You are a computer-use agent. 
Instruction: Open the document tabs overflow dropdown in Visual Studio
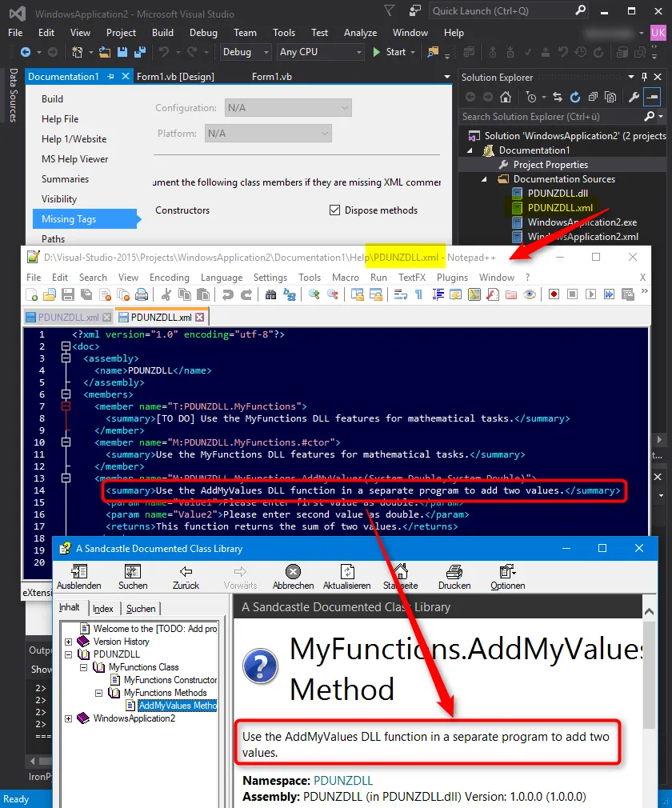coord(446,77)
